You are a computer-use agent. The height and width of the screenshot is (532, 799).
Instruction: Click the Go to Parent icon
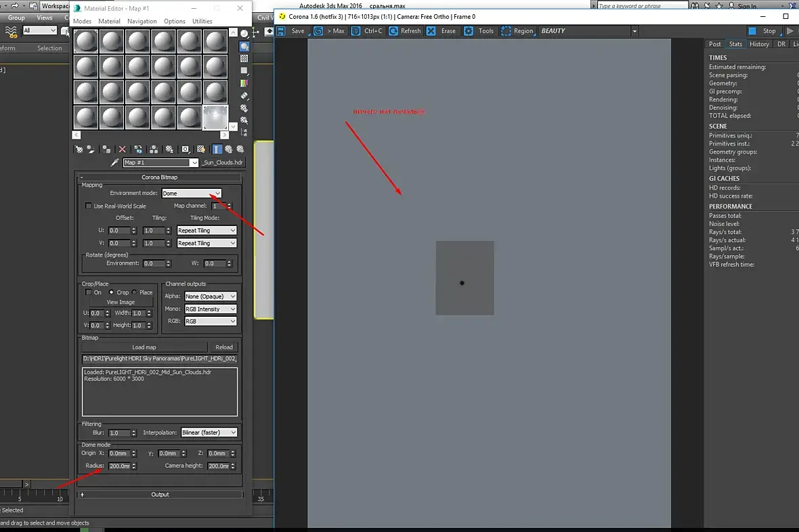coord(229,150)
